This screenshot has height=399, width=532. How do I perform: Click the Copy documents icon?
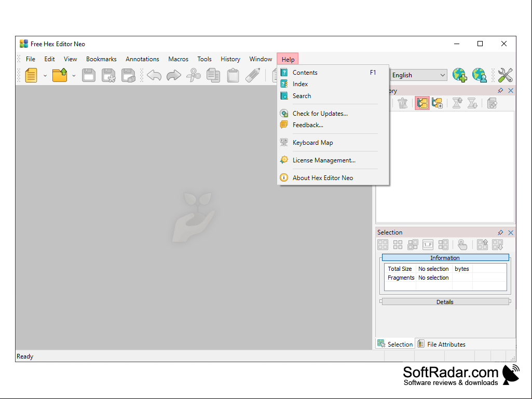[x=213, y=75]
